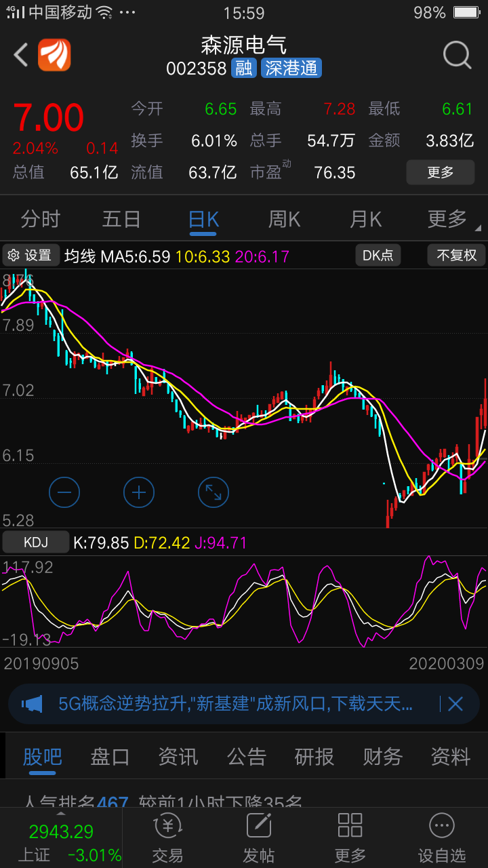Tap the 融 margin trading badge
This screenshot has width=488, height=868.
243,68
